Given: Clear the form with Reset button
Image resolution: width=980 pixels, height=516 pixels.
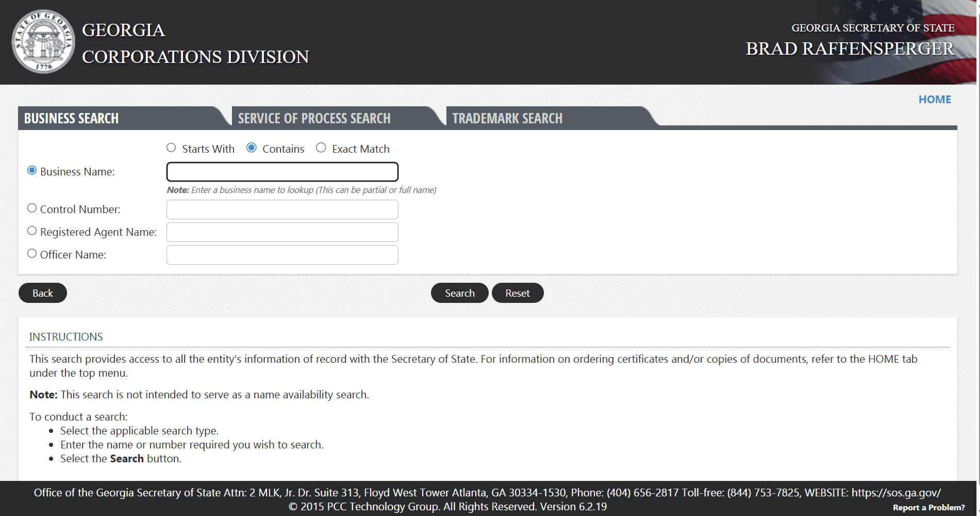Looking at the screenshot, I should 518,293.
